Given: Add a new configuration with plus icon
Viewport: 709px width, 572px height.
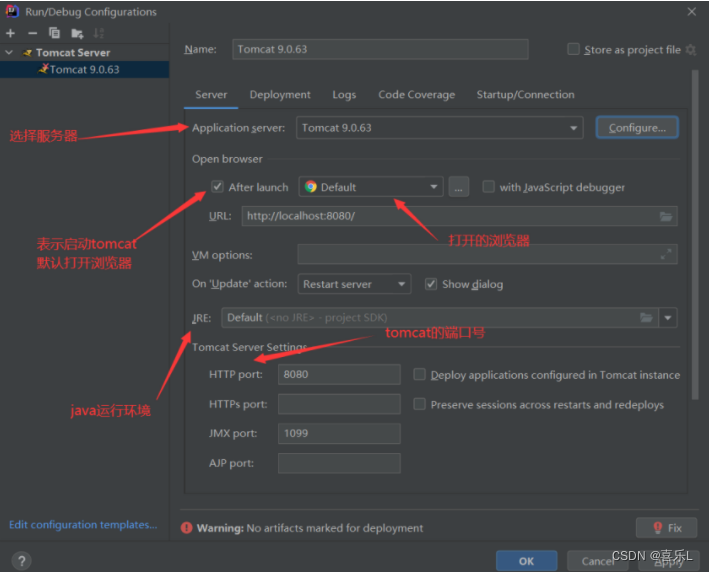Looking at the screenshot, I should point(10,33).
